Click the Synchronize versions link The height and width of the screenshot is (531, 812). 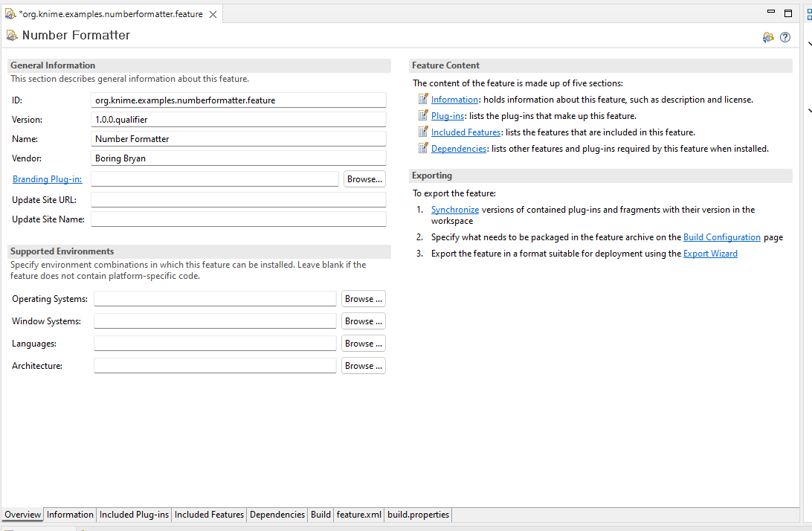[x=454, y=210]
